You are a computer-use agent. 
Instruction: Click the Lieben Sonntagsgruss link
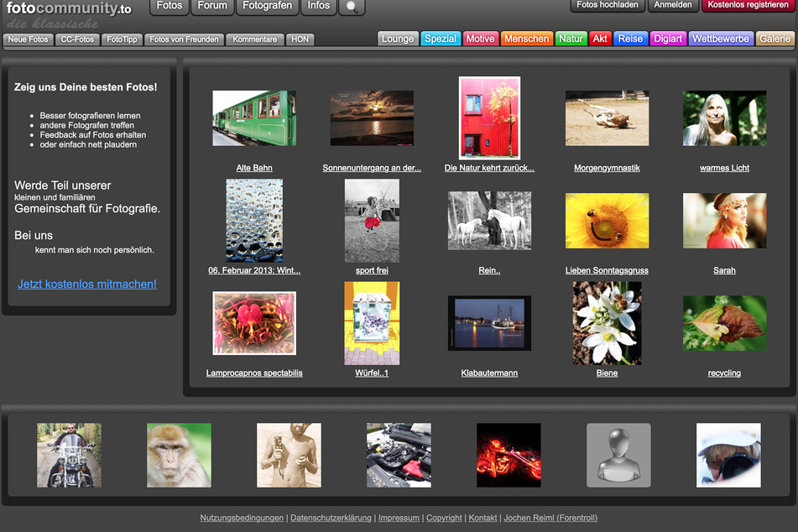click(608, 270)
